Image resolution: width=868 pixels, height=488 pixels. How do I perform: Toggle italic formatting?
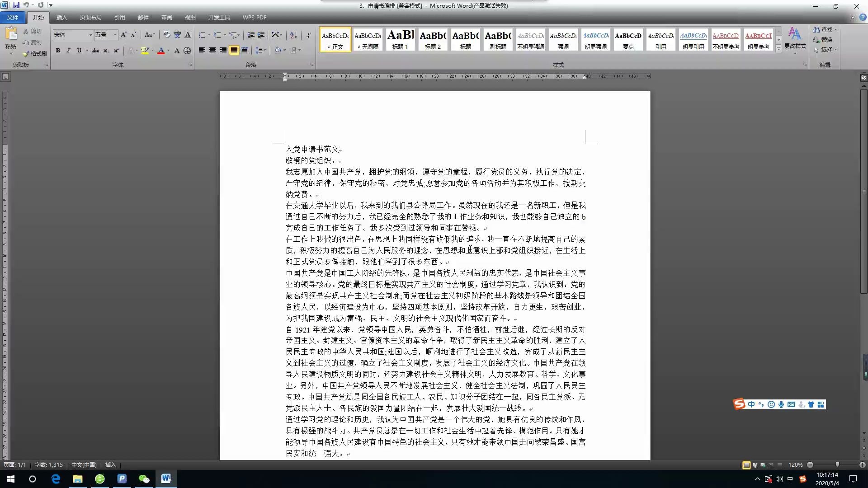(x=68, y=51)
